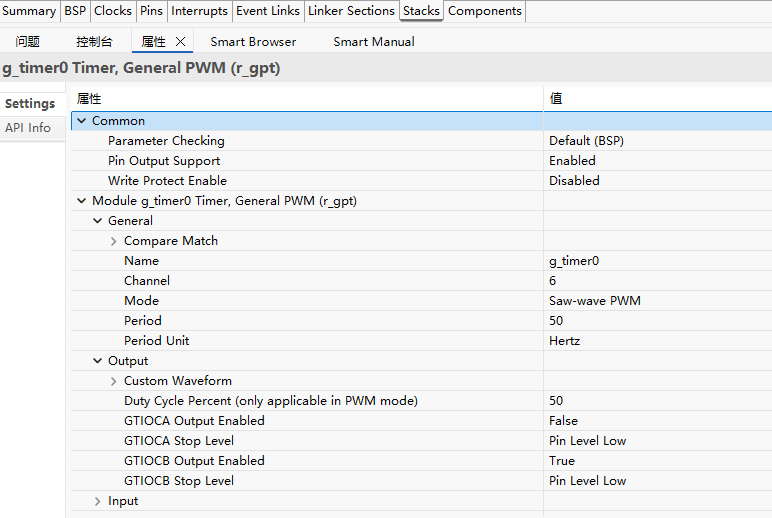
Task: Collapse the General section
Action: click(x=97, y=221)
